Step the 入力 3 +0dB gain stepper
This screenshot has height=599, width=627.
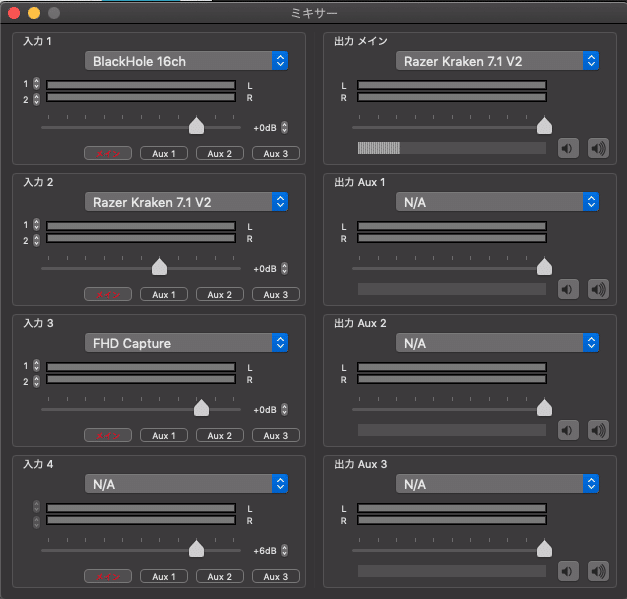point(284,409)
